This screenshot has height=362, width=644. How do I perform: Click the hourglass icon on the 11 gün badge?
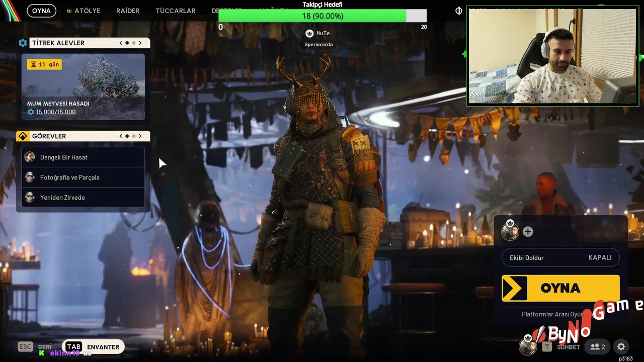(x=34, y=64)
